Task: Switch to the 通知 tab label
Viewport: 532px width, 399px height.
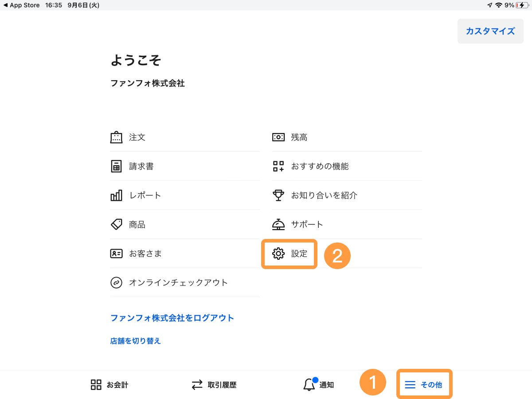Action: [327, 385]
